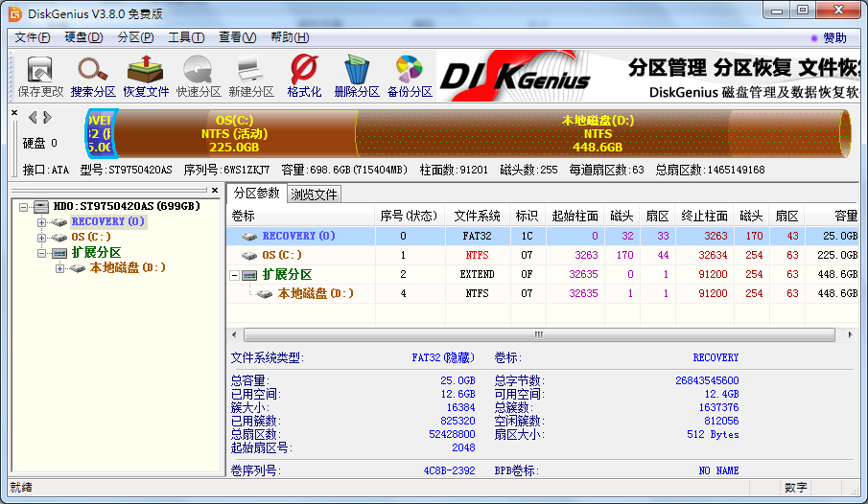Image resolution: width=868 pixels, height=504 pixels.
Task: Click the HD0 hard disk icon in tree
Action: (x=41, y=206)
